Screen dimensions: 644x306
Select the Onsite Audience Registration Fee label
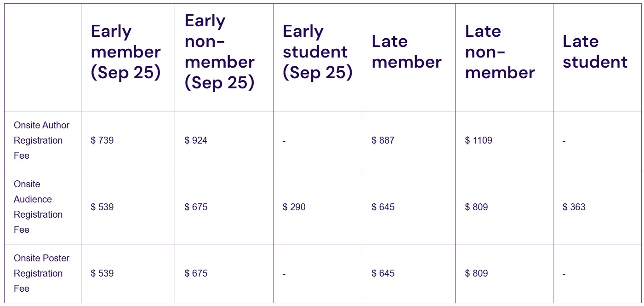[x=38, y=207]
